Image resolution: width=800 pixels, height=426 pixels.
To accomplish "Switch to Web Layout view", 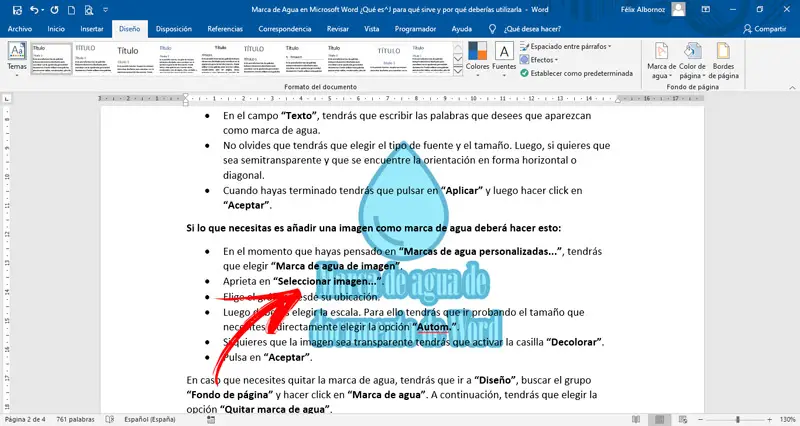I will 683,419.
